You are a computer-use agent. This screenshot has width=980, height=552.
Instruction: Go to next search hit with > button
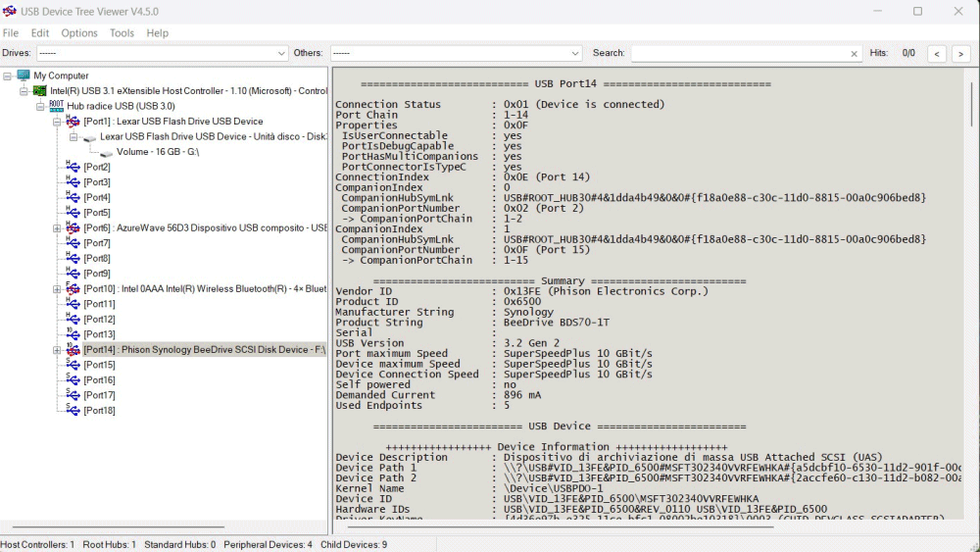(960, 54)
